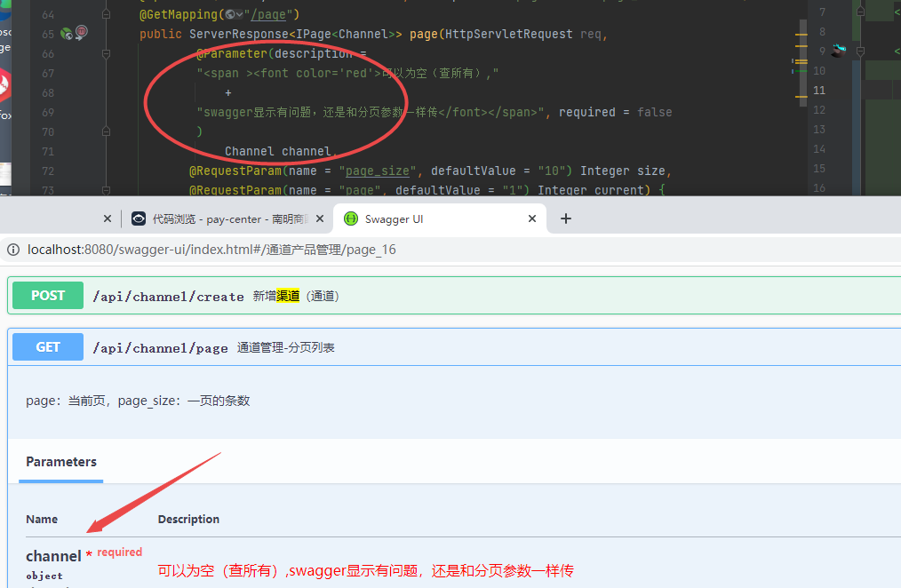Viewport: 901px width, 588px height.
Task: Expand the POST /api/channel/create operation
Action: (x=454, y=296)
